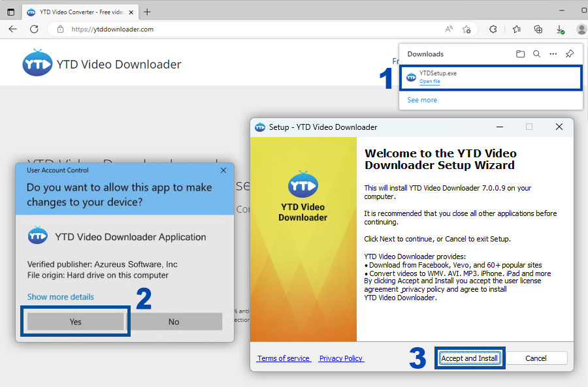This screenshot has width=588, height=387.
Task: Open the Collections icon
Action: pyautogui.click(x=538, y=29)
